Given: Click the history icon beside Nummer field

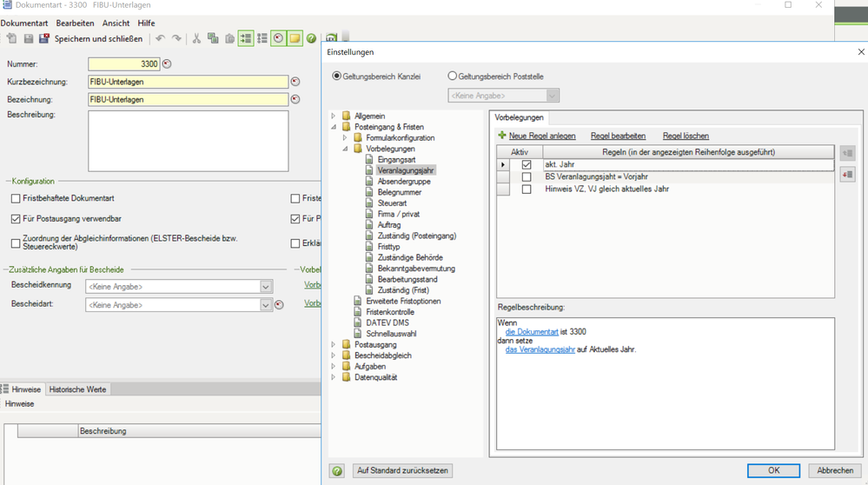Looking at the screenshot, I should 167,63.
